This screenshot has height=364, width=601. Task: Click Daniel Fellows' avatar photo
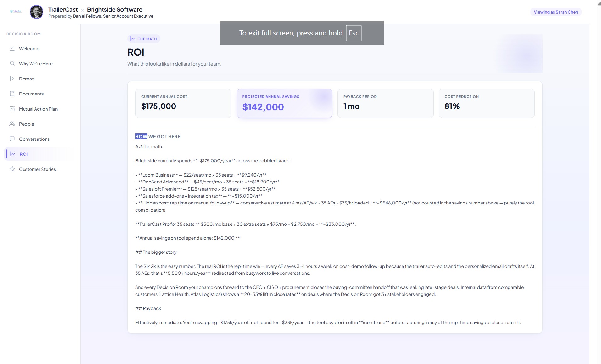(x=36, y=12)
